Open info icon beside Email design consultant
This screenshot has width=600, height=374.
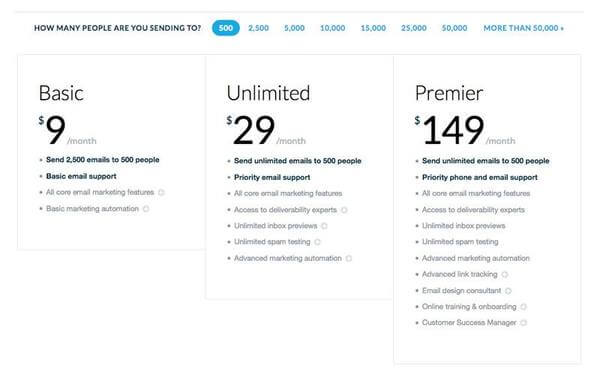[508, 291]
